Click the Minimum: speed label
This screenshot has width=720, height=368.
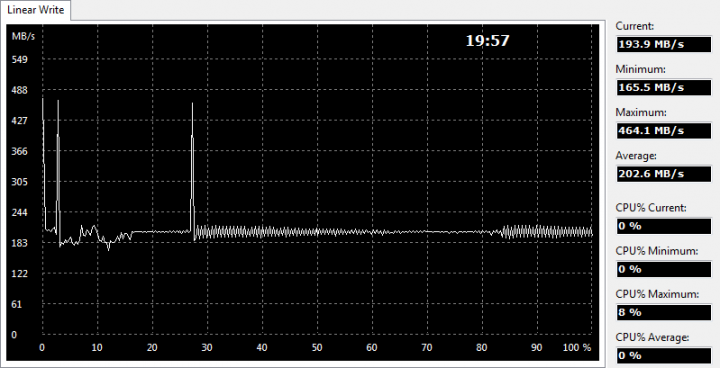[640, 69]
